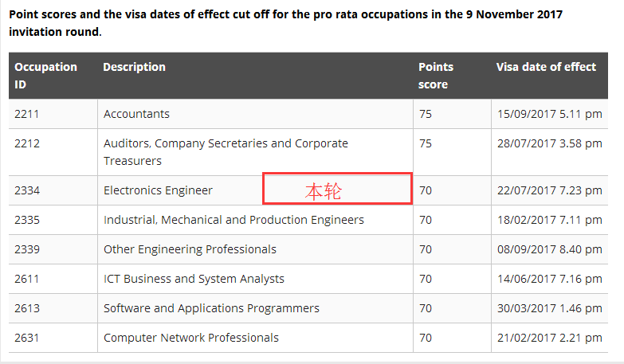The image size is (624, 364).
Task: Click occupation ID 2211
Action: (x=26, y=114)
